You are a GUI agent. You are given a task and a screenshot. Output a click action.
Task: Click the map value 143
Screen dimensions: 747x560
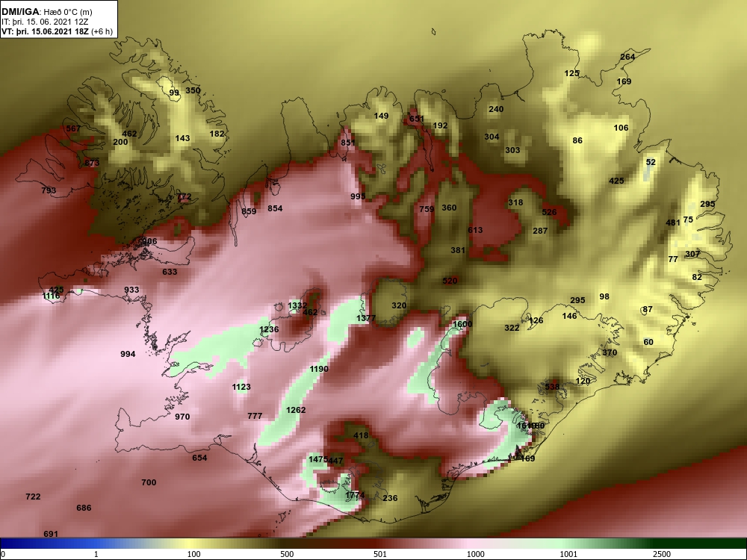182,138
